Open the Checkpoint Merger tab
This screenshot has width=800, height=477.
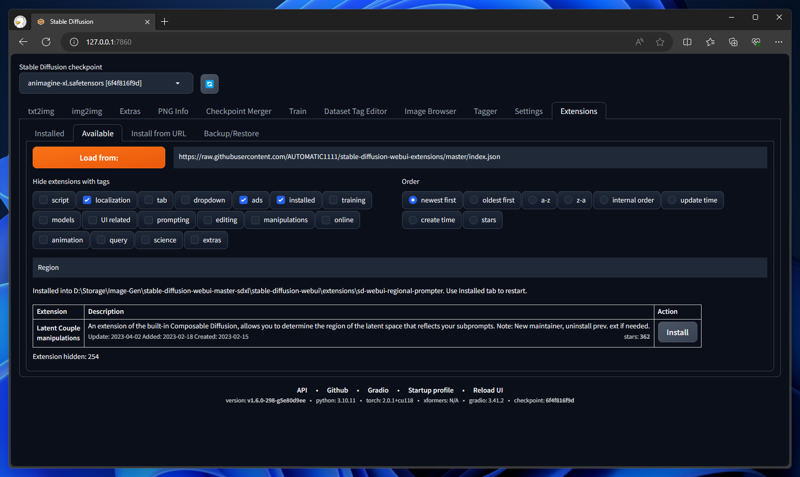click(238, 111)
